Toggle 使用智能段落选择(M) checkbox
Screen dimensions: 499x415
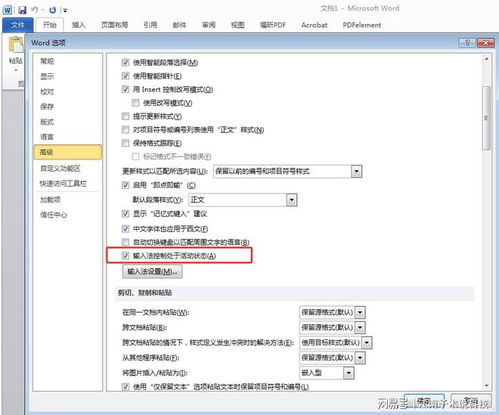click(x=125, y=62)
